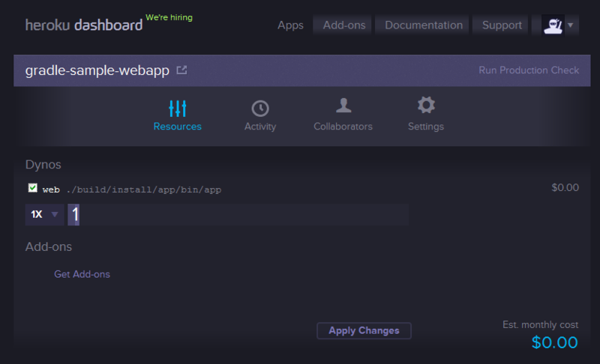Click the web process type label
The image size is (600, 364).
point(51,189)
